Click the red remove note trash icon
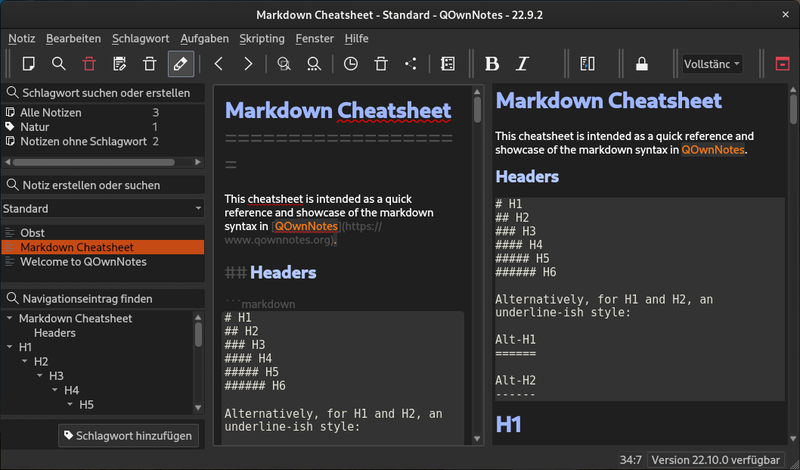 (89, 64)
